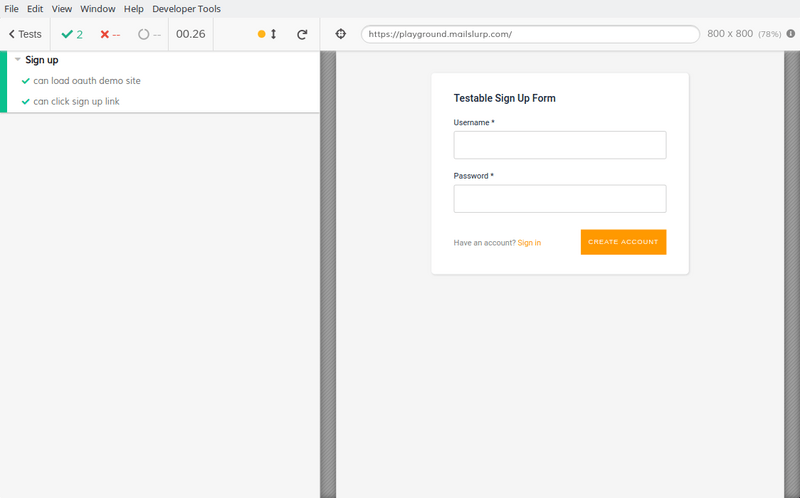Toggle auto-scrolling with the orange dot arrow icon
This screenshot has width=800, height=498.
[x=267, y=34]
